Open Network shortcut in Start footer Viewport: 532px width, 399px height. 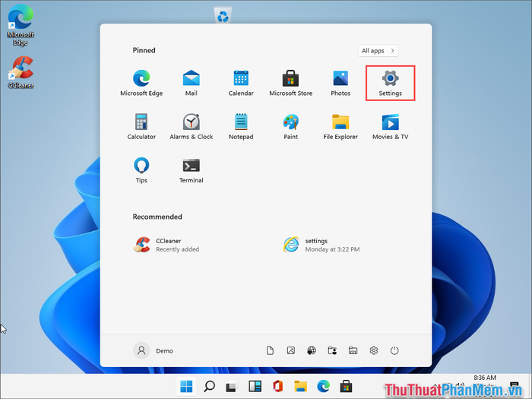point(312,350)
